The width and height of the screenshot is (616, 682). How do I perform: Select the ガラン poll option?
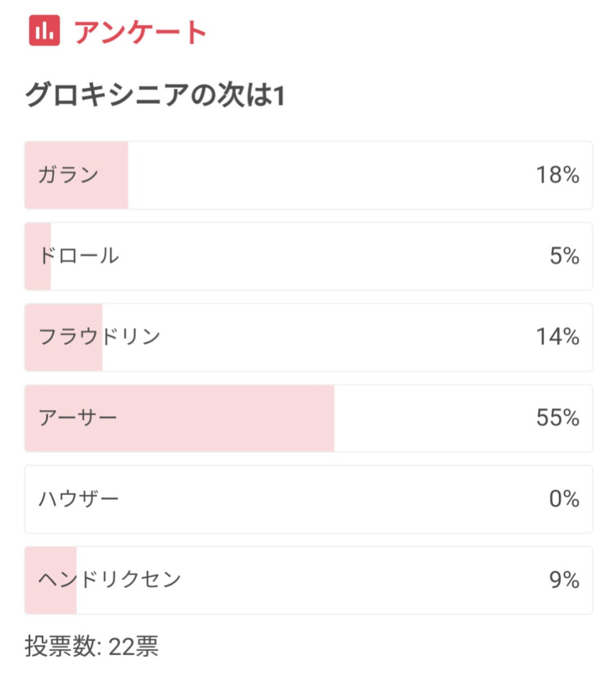(308, 175)
